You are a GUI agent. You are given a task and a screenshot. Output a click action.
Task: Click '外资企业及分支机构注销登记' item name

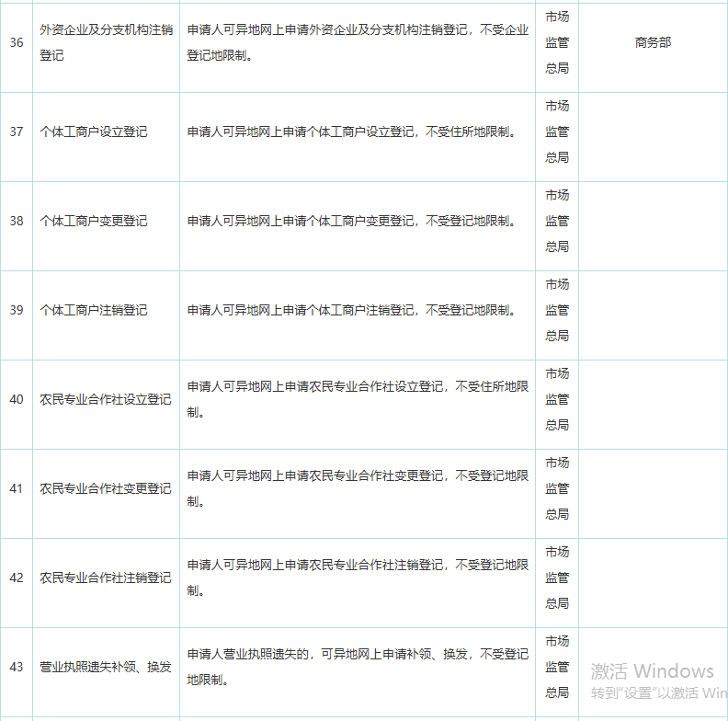tap(107, 42)
